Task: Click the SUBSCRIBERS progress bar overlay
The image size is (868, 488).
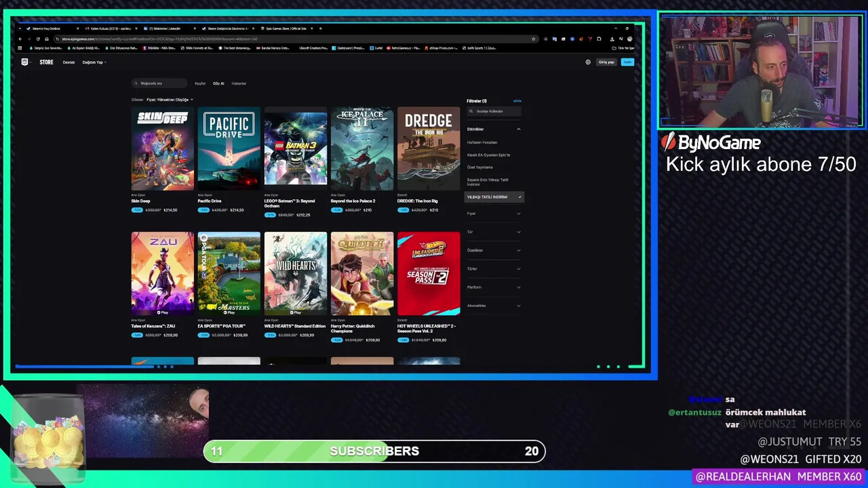Action: [374, 451]
